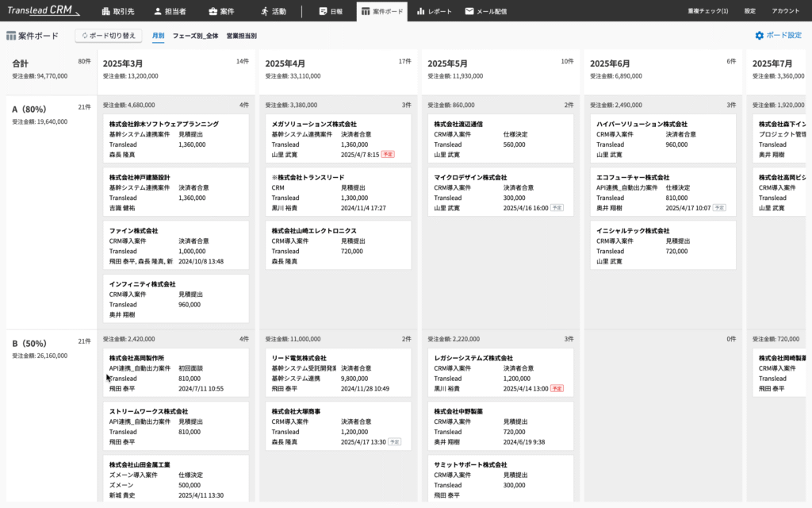Open the アカウント menu
This screenshot has width=812, height=508.
(786, 11)
